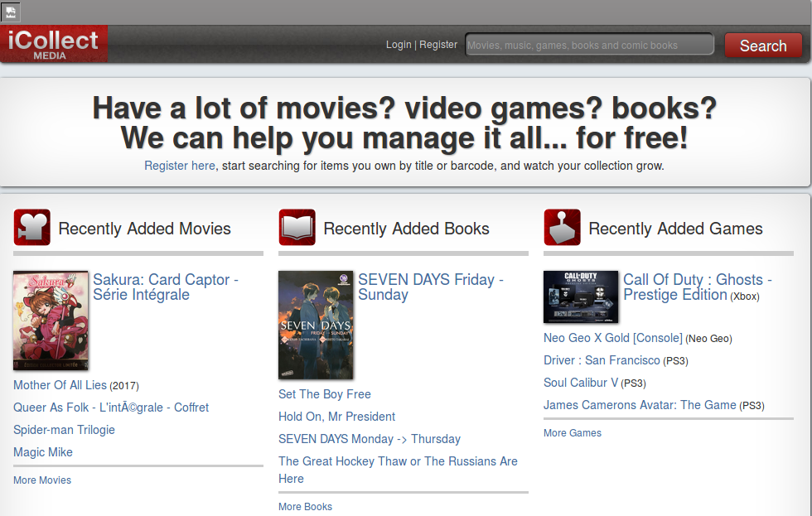Select 'Hold On, Mr President' book link
Screen dimensions: 812x516
point(336,416)
